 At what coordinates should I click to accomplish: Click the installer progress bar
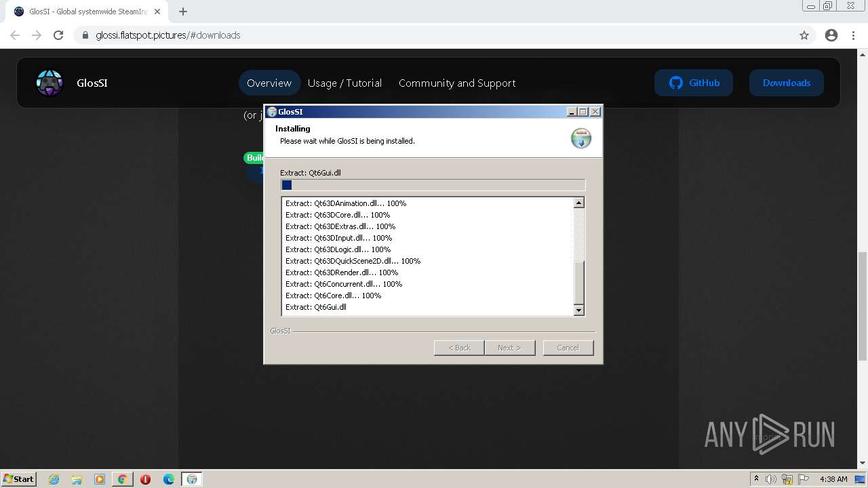coord(433,185)
